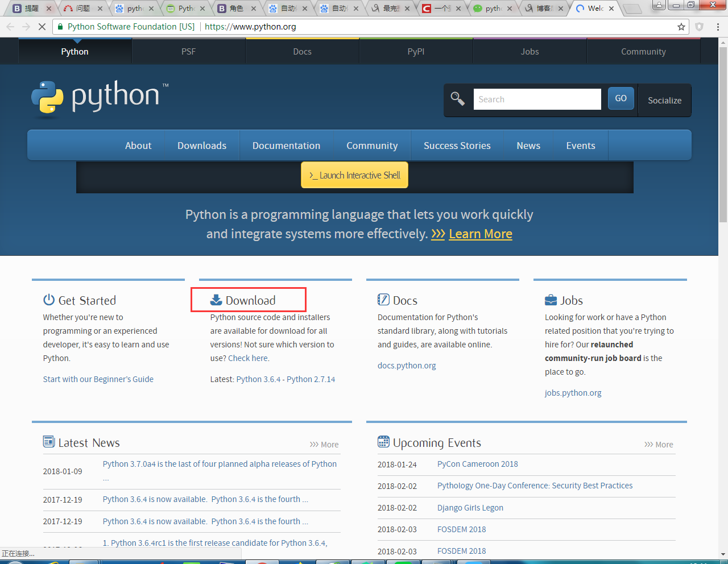
Task: Click the shield extension icon in toolbar
Action: click(x=700, y=27)
